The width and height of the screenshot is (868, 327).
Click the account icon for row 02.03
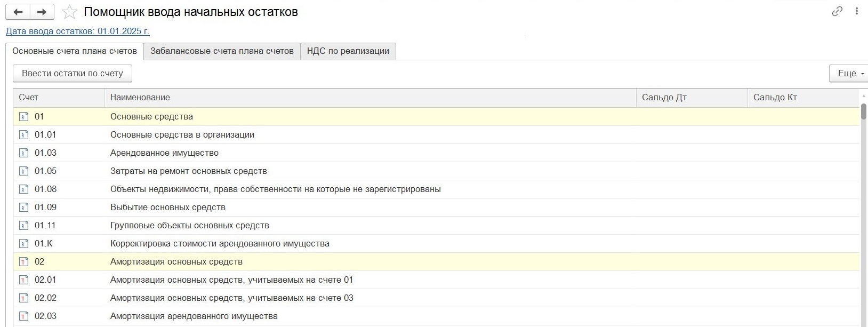23,316
